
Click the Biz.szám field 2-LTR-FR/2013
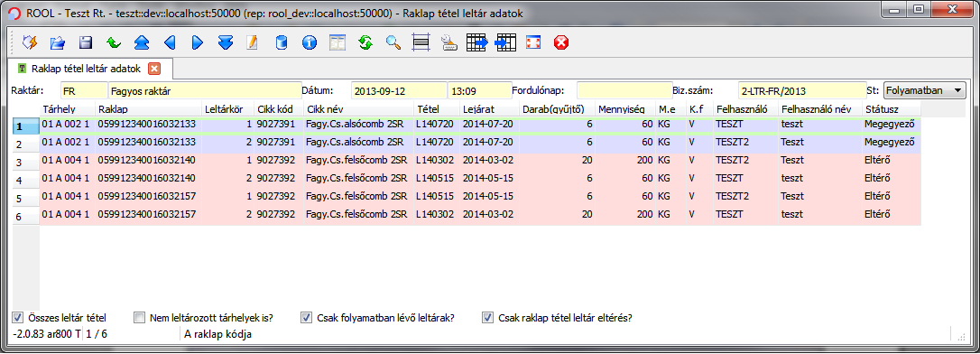pyautogui.click(x=802, y=90)
